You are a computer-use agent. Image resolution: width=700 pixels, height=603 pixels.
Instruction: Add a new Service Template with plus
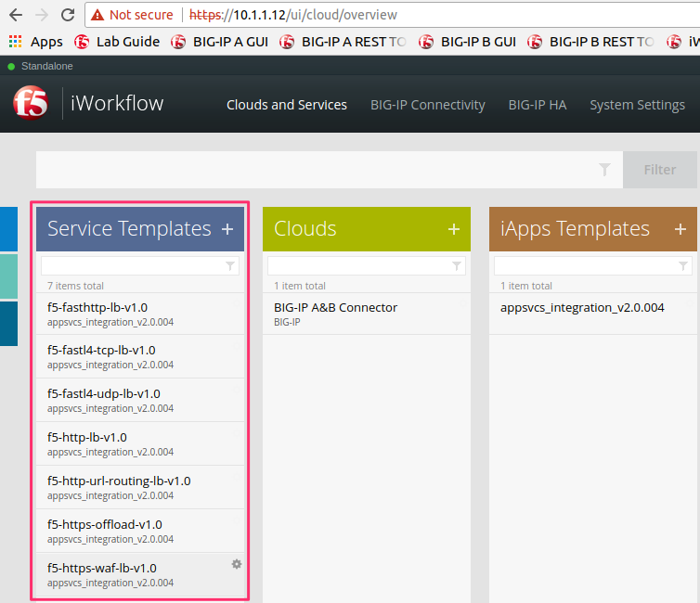coord(227,229)
